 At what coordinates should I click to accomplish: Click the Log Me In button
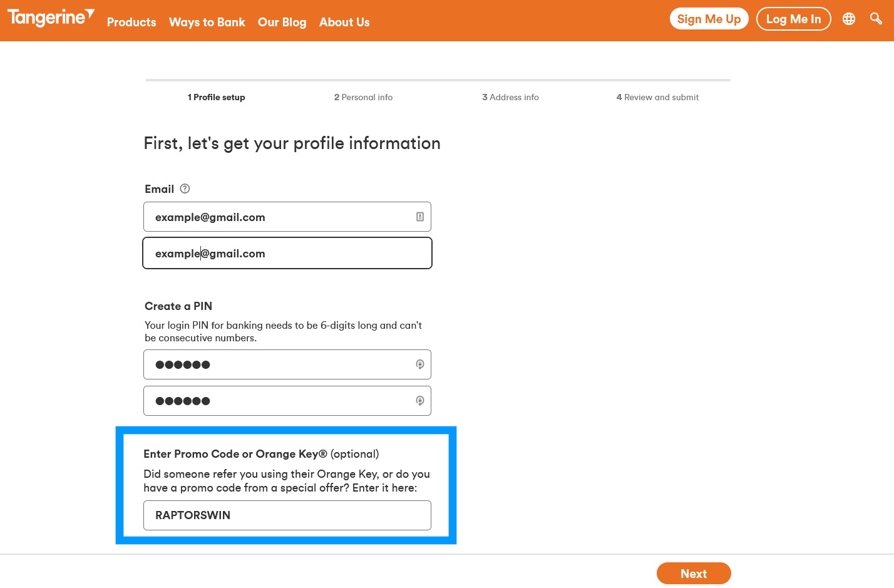pyautogui.click(x=794, y=19)
